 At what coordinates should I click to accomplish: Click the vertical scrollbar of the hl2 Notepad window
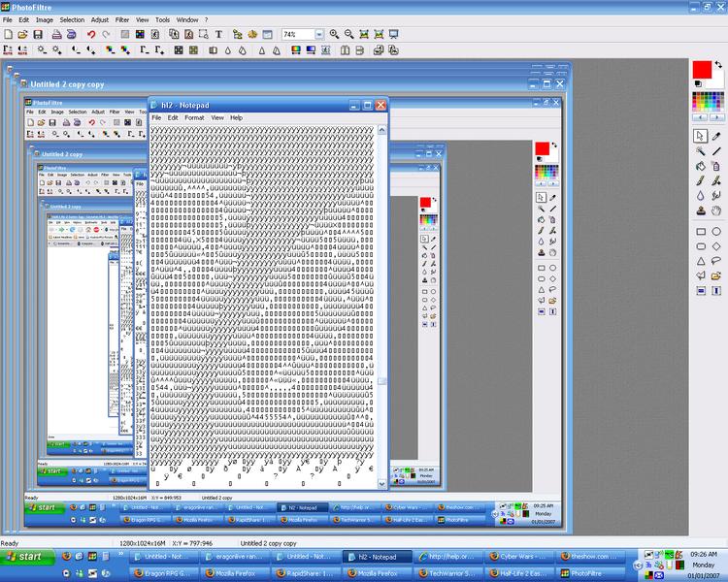pyautogui.click(x=381, y=291)
